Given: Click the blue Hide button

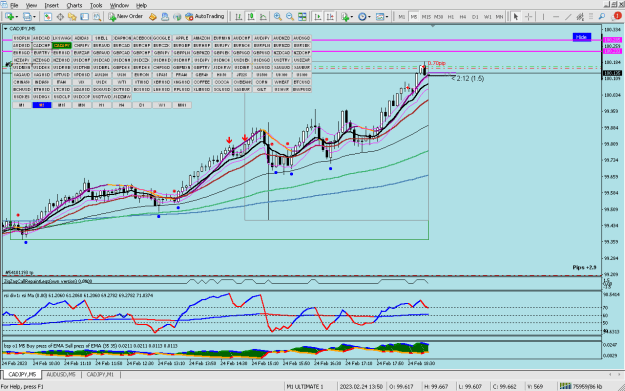Looking at the screenshot, I should tap(581, 37).
